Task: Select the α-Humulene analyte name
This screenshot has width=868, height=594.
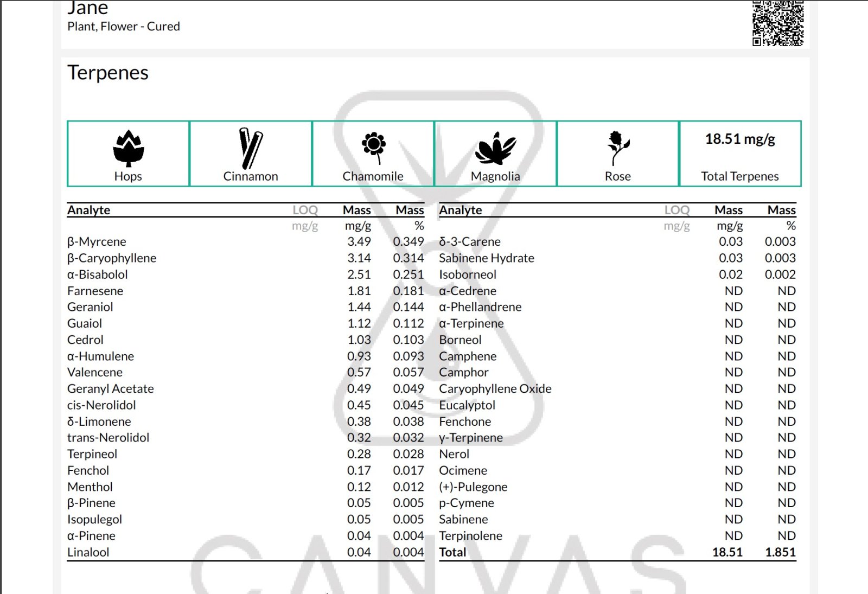Action: (x=100, y=356)
